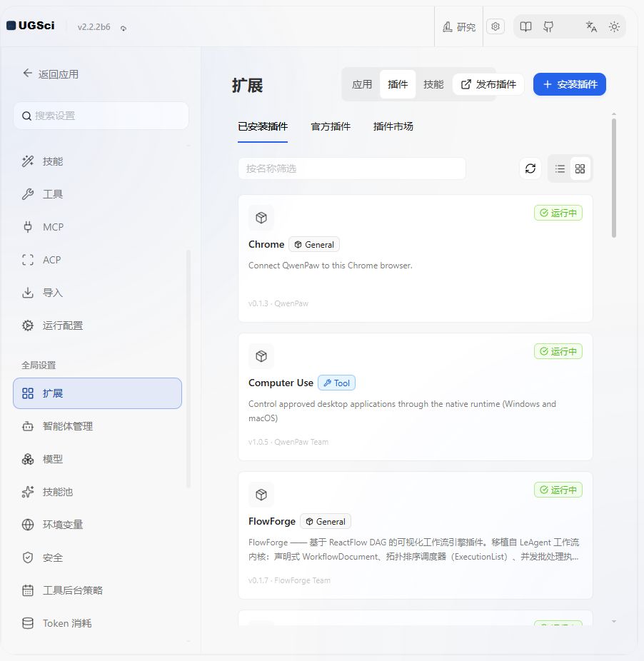The height and width of the screenshot is (661, 644).
Task: Switch to the 技能 segment tab
Action: pyautogui.click(x=433, y=84)
